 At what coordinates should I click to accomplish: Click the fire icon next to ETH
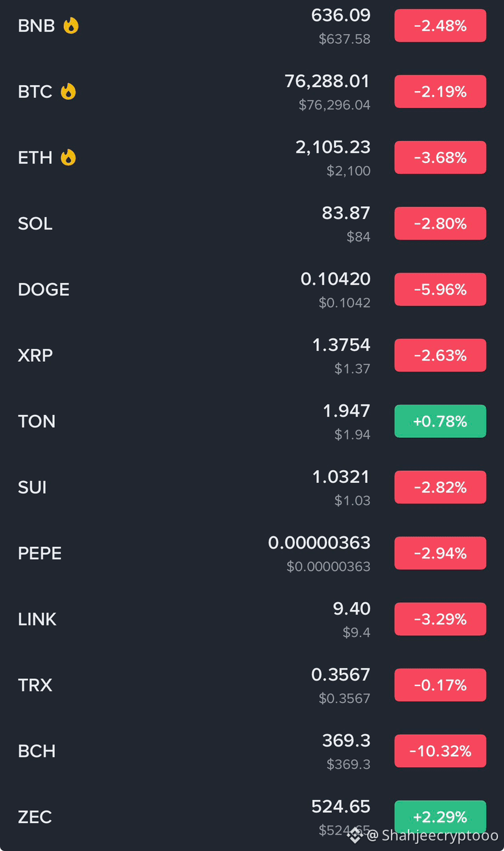[x=68, y=158]
